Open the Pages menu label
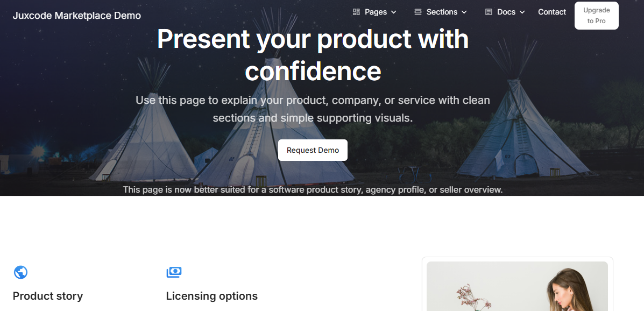The image size is (644, 311). coord(376,12)
